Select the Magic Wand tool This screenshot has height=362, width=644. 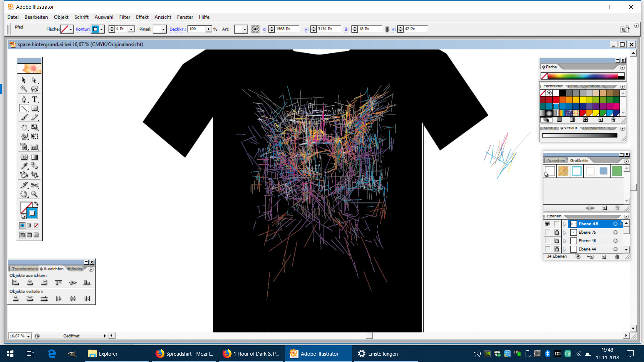tap(24, 89)
